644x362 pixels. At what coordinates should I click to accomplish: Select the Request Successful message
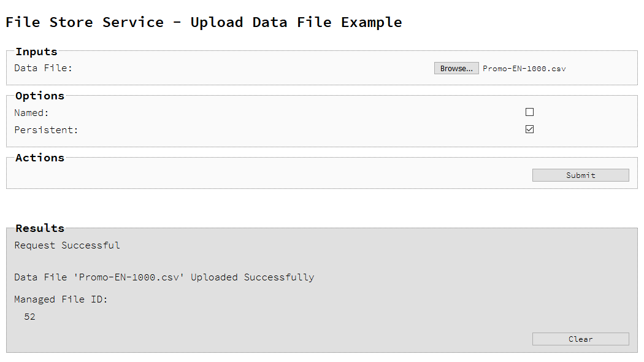pos(66,245)
